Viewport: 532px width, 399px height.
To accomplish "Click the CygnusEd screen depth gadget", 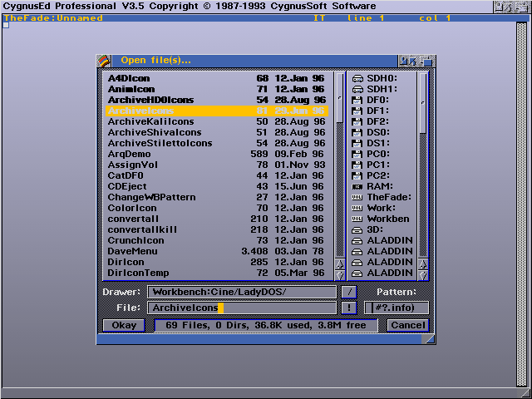I will pyautogui.click(x=523, y=7).
